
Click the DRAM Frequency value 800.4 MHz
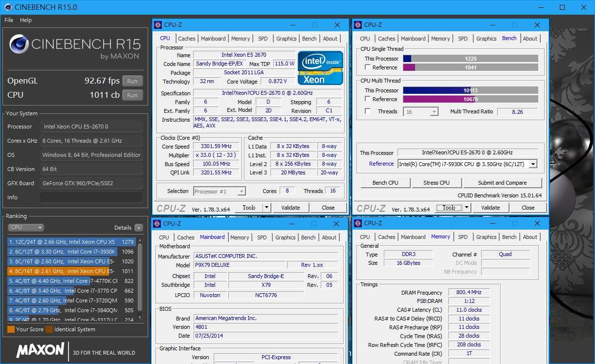[x=469, y=293]
